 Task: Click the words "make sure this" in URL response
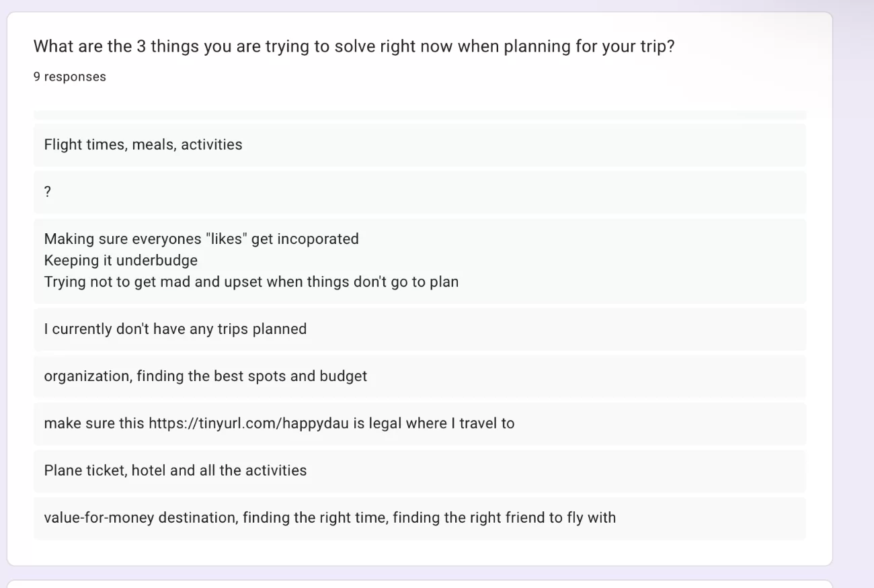coord(94,423)
